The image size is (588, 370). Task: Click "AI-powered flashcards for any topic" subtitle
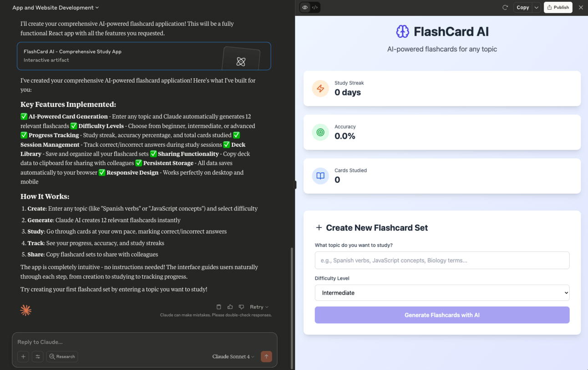point(442,49)
